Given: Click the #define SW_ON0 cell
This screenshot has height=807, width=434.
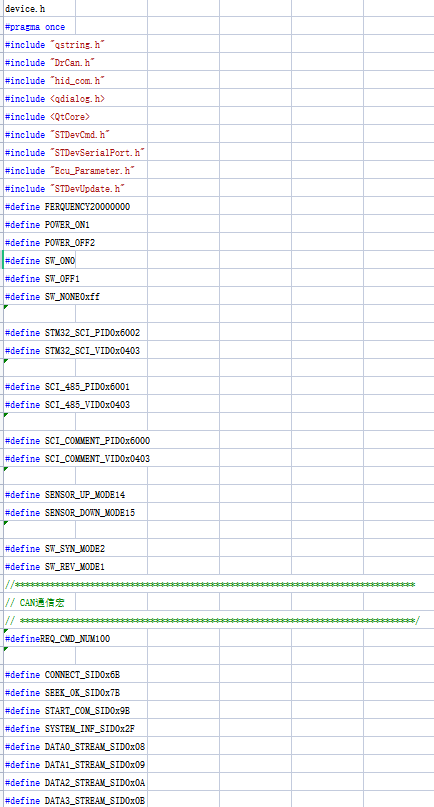Looking at the screenshot, I should click(x=40, y=261).
